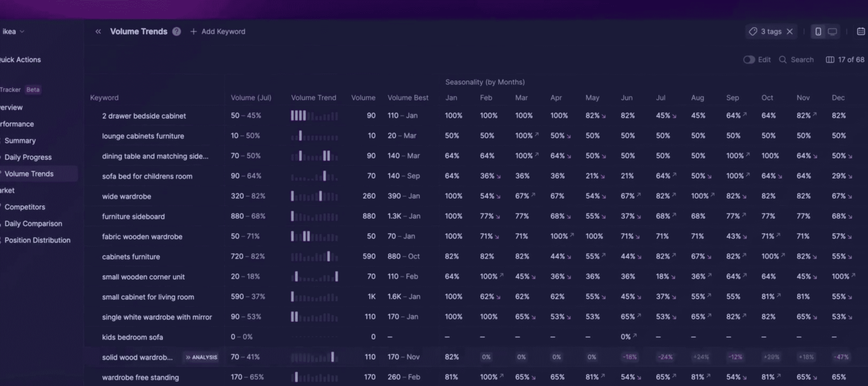Switch to mobile device view
The image size is (868, 386).
pyautogui.click(x=818, y=32)
